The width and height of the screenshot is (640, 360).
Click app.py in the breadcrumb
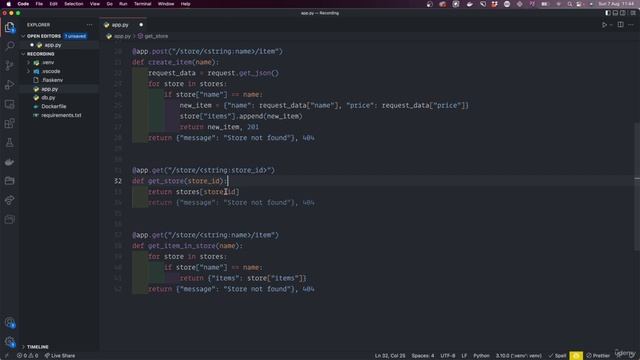click(122, 36)
